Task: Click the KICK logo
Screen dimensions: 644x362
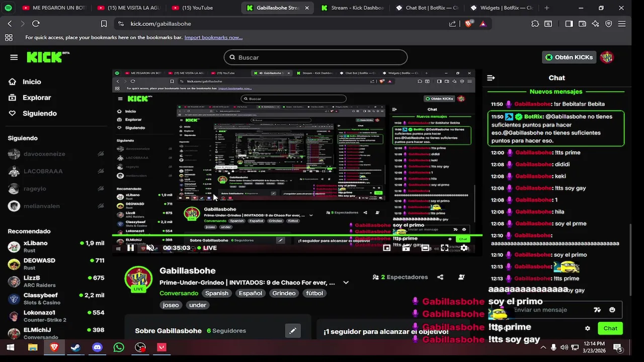Action: (x=48, y=57)
